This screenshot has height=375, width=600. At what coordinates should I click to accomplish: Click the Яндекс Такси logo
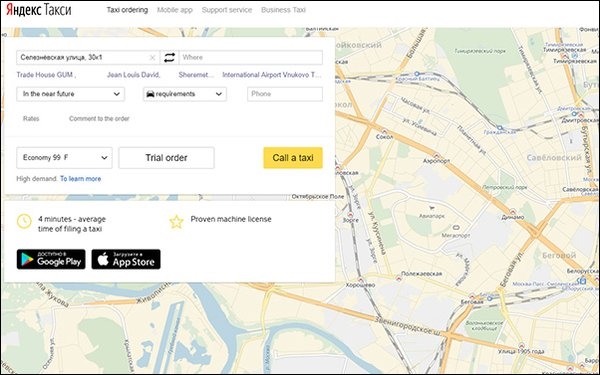39,10
